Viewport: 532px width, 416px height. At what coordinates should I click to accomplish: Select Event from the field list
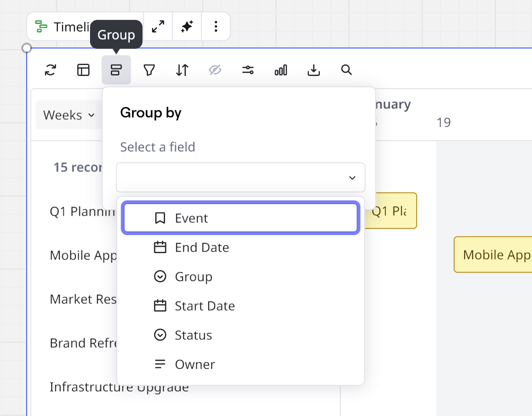coord(240,218)
